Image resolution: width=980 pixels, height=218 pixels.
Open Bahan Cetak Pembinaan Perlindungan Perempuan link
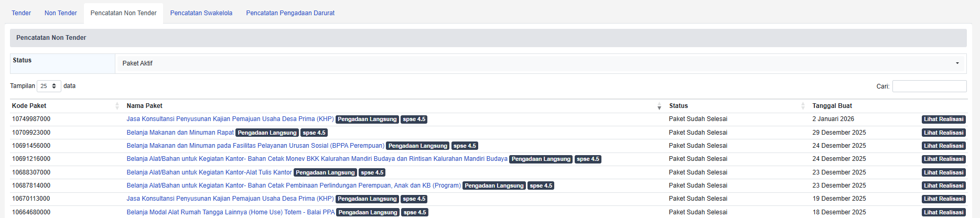click(x=294, y=186)
